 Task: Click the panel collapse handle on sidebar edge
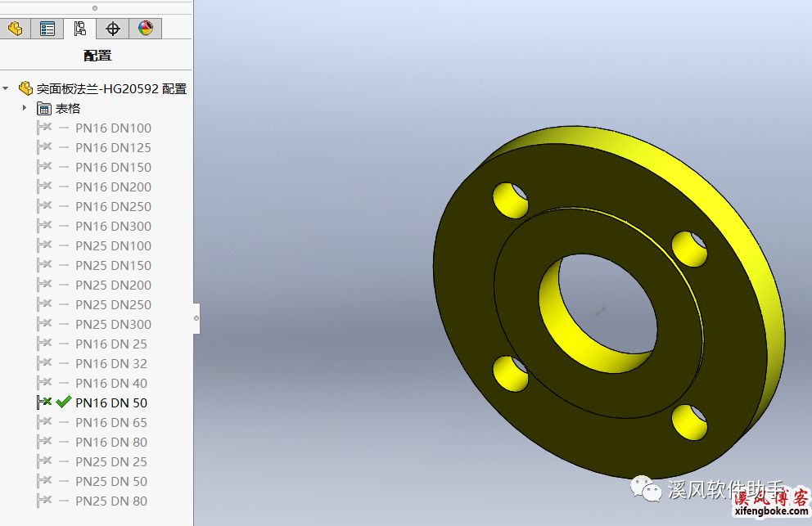pos(196,318)
